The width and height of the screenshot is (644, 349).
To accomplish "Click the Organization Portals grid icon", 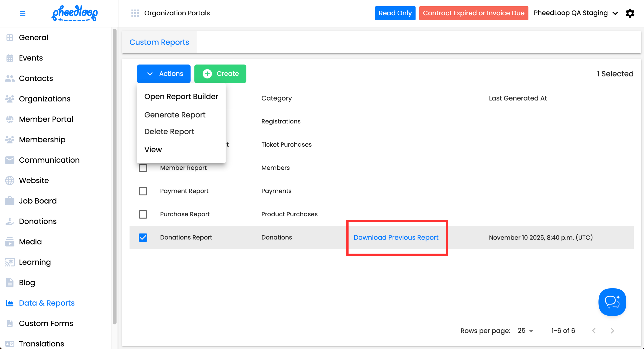I will [135, 13].
